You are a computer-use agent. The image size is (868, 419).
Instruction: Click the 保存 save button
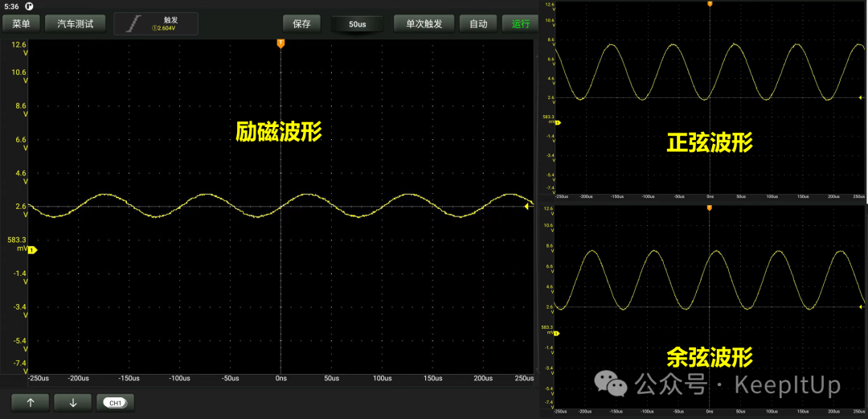click(301, 24)
